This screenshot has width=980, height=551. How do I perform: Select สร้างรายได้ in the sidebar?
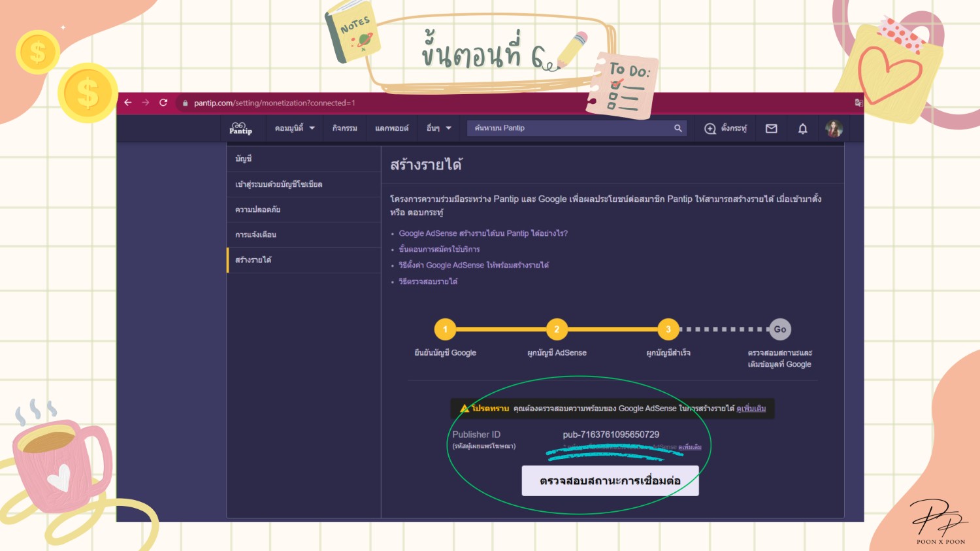pyautogui.click(x=304, y=260)
